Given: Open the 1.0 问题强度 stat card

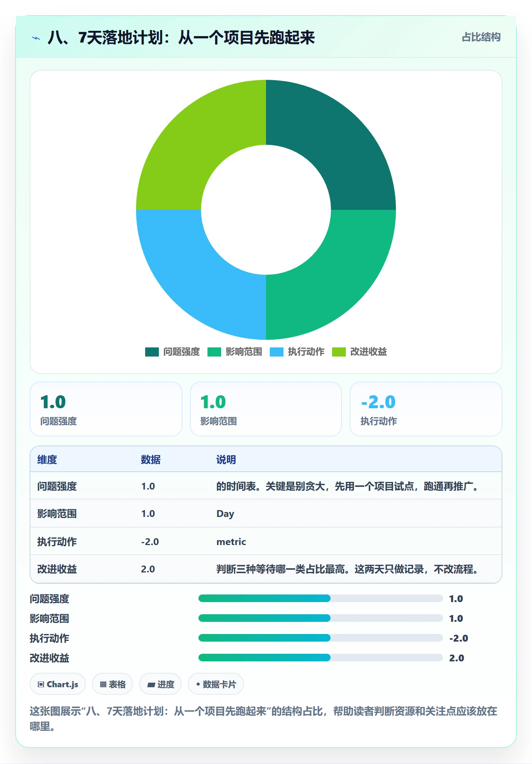Looking at the screenshot, I should (106, 409).
